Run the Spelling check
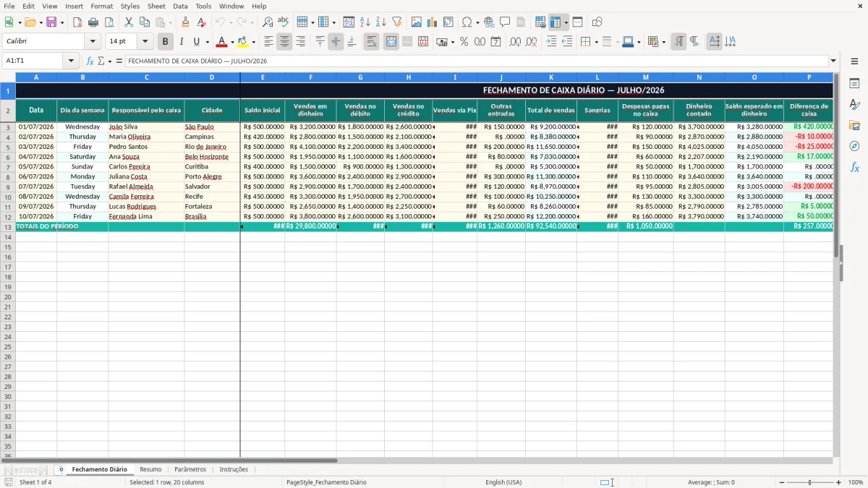Screen dimensions: 868x488 point(284,22)
